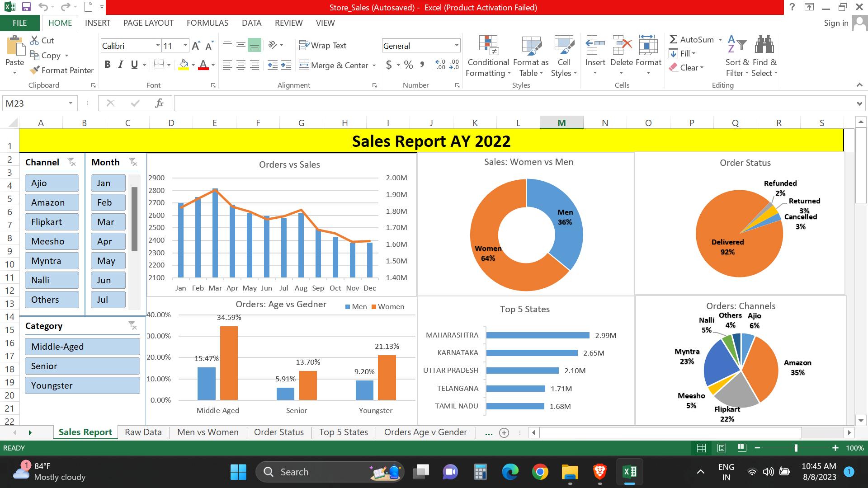868x488 pixels.
Task: Toggle Italic formatting
Action: tap(121, 65)
